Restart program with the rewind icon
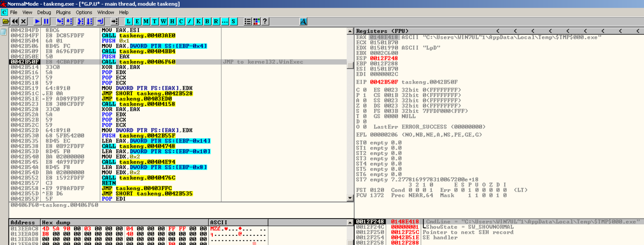644x245 pixels. click(15, 21)
